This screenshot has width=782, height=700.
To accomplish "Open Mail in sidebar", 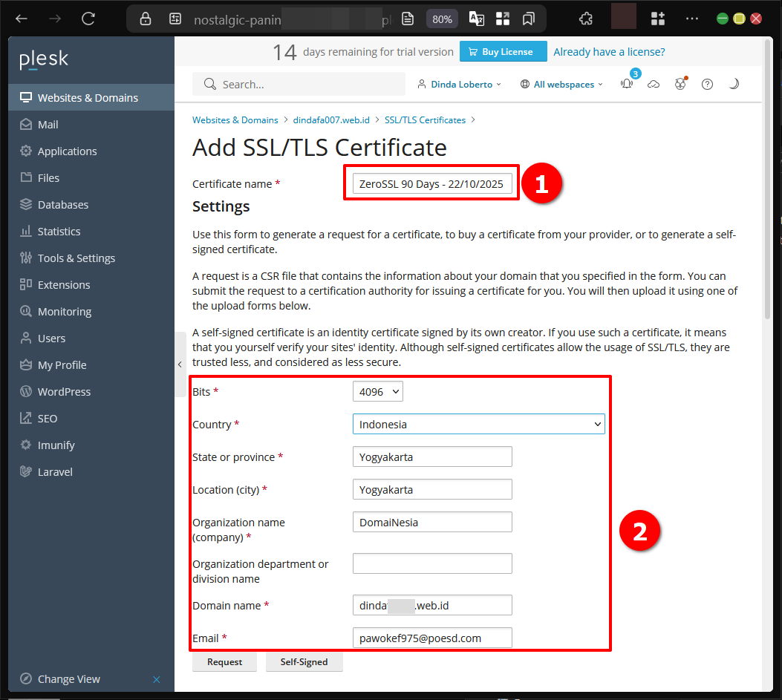I will click(48, 125).
